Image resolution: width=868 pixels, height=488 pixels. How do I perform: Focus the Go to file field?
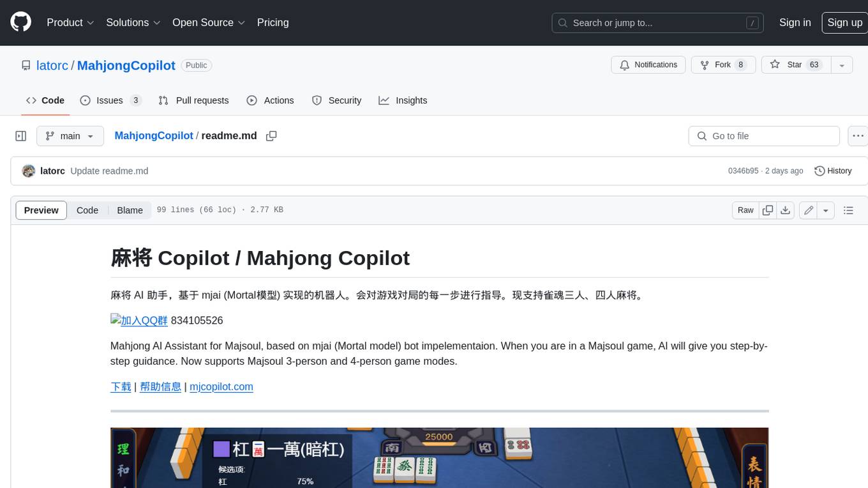tap(764, 136)
